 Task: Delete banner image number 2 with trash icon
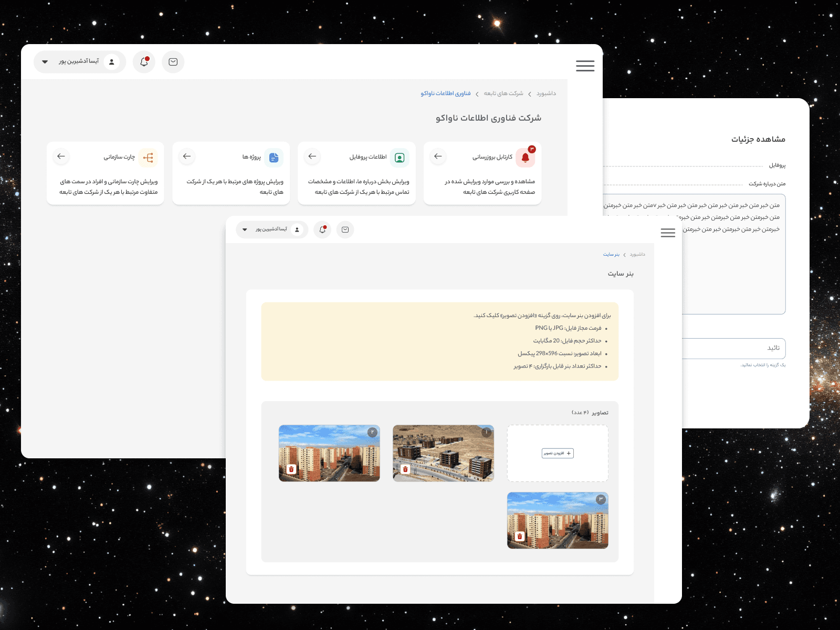coord(292,469)
